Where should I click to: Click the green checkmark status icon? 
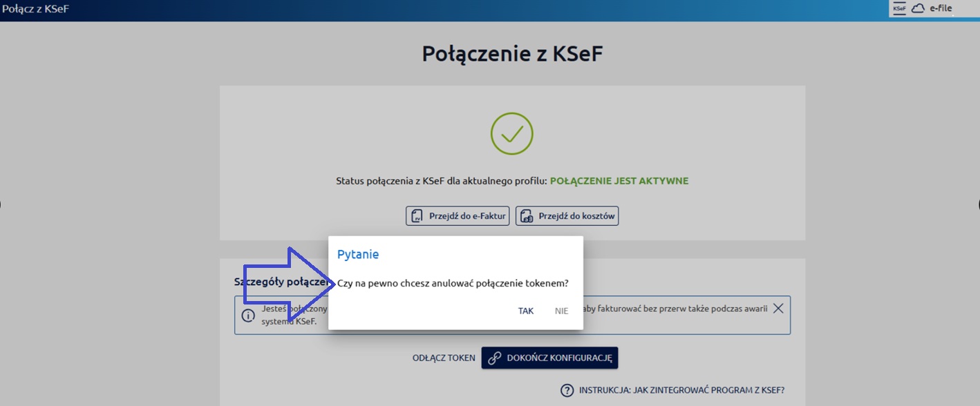(x=512, y=133)
